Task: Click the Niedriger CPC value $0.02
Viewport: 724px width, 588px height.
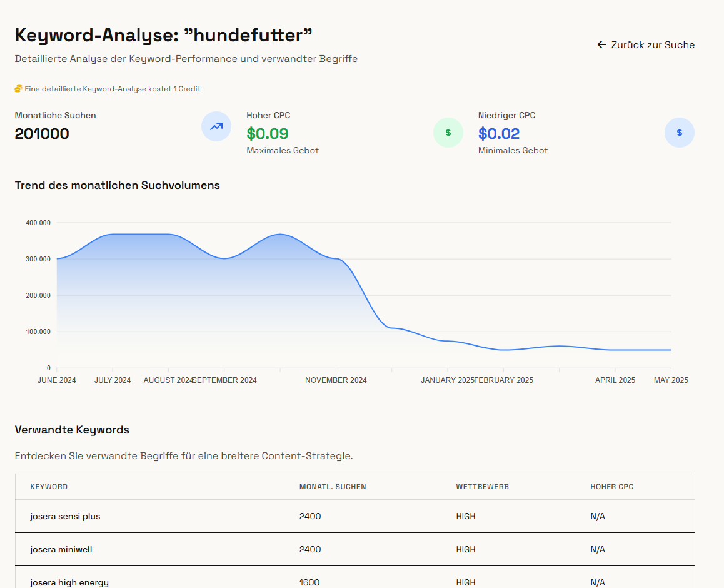Action: [x=499, y=133]
